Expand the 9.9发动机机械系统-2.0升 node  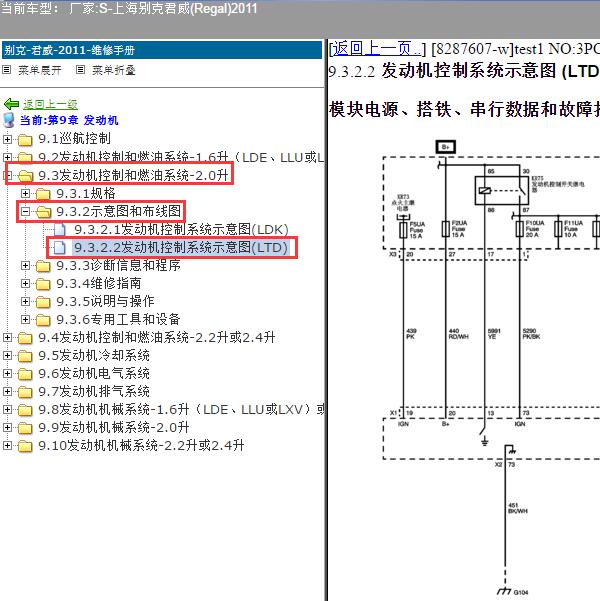tap(7, 427)
